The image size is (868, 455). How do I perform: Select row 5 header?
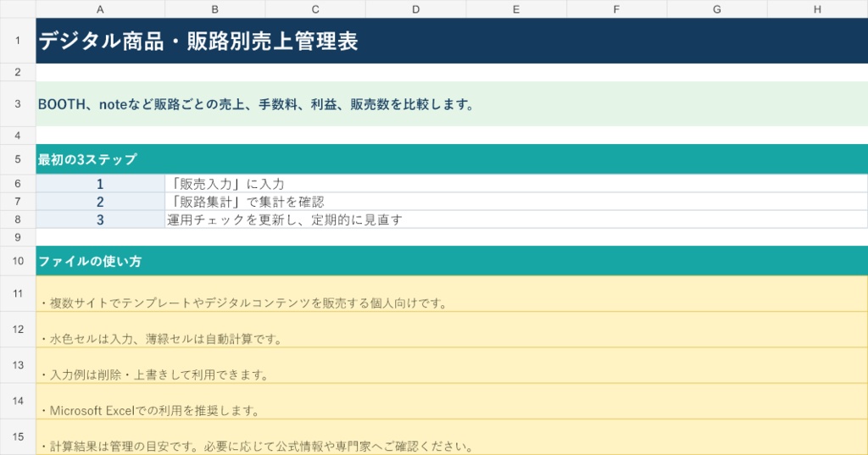point(18,159)
